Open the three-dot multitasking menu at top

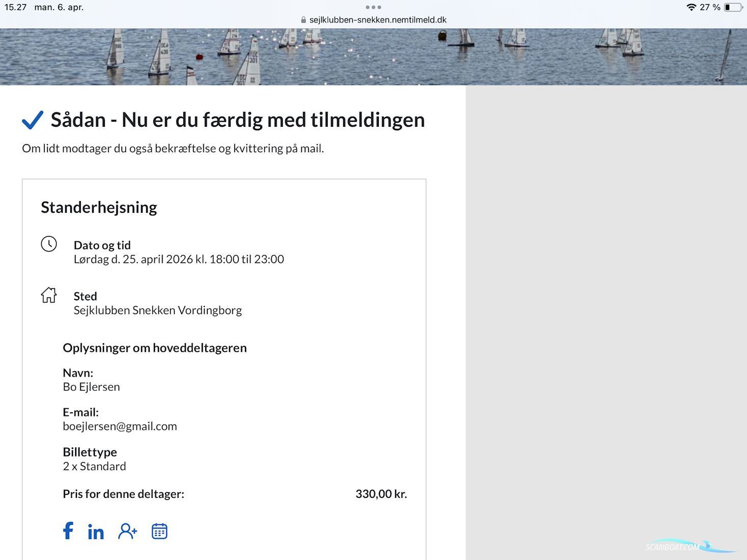pos(373,7)
